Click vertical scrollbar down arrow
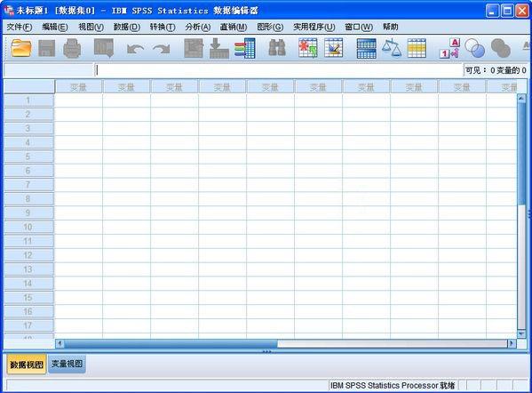 tap(521, 334)
